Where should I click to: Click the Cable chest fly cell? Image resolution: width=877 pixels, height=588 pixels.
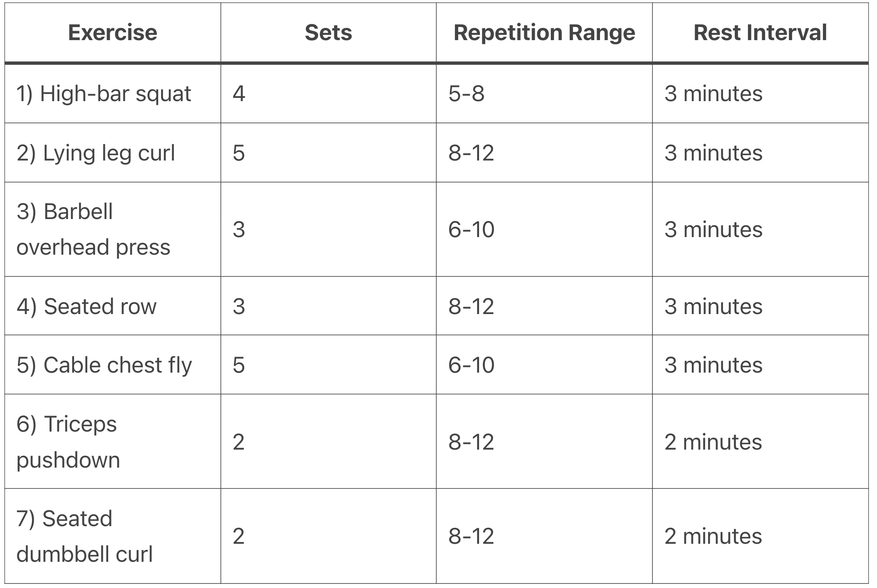(113, 364)
